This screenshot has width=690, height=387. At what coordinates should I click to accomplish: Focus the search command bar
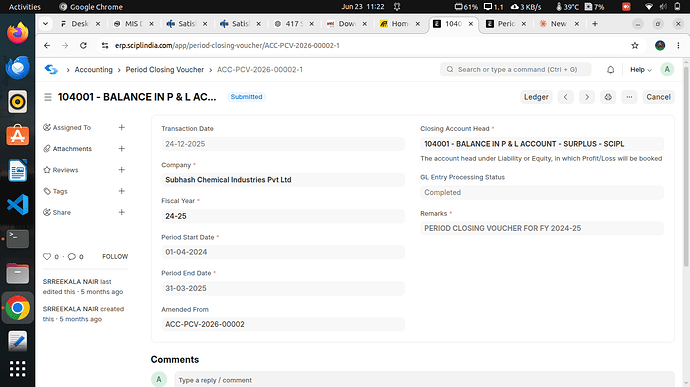pyautogui.click(x=515, y=70)
